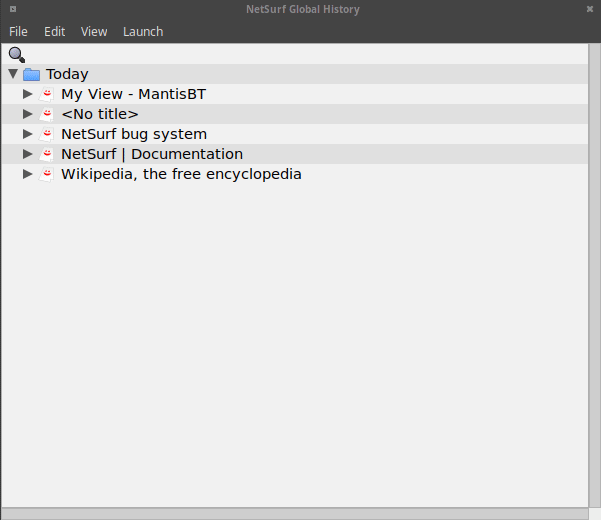Expand the My View - MantisBT entry
The width and height of the screenshot is (601, 520).
pyautogui.click(x=28, y=94)
